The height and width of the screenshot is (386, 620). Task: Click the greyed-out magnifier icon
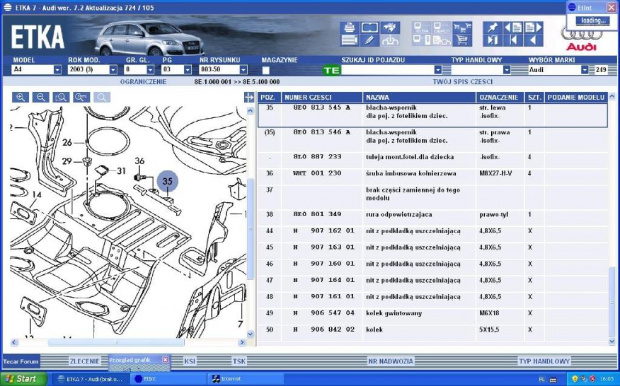coord(102,97)
